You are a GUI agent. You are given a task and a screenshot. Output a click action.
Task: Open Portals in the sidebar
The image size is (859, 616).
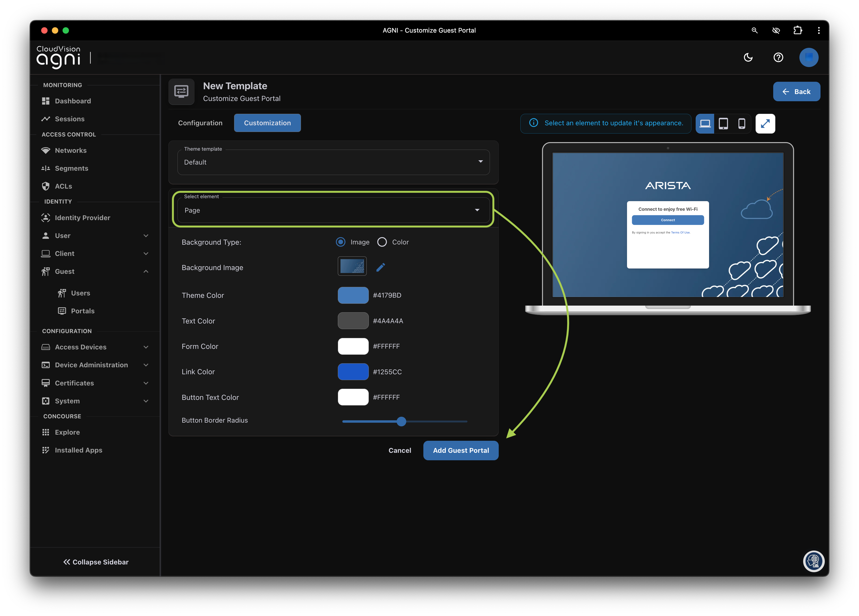point(83,311)
